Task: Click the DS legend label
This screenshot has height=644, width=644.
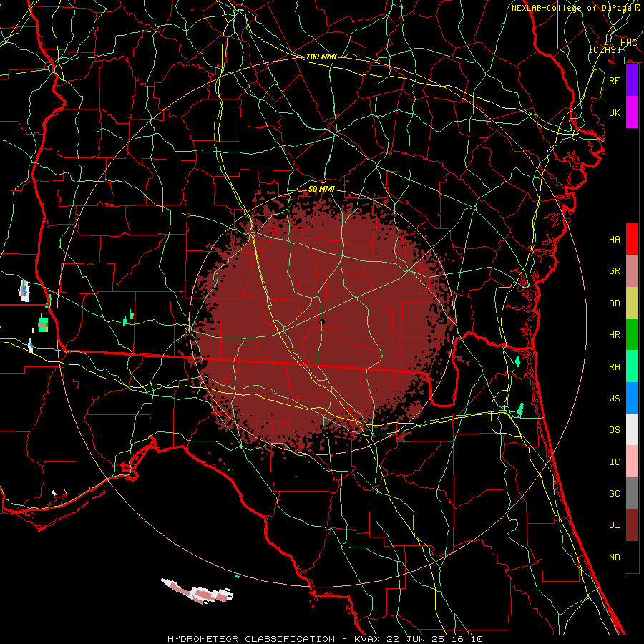Action: pyautogui.click(x=615, y=430)
